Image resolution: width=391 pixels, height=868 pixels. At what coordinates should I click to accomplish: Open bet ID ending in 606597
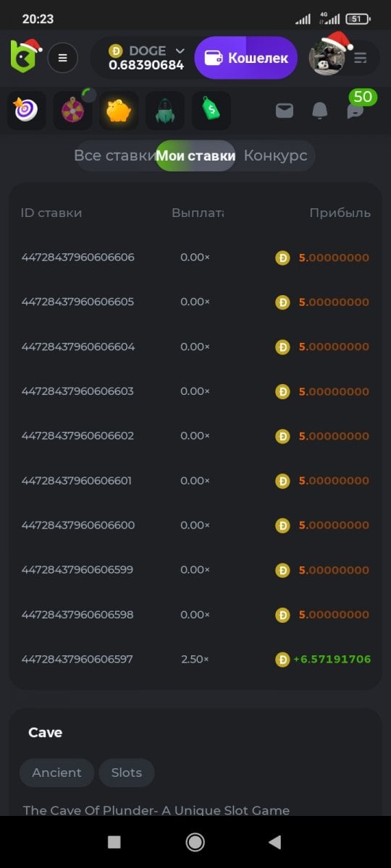tap(77, 659)
